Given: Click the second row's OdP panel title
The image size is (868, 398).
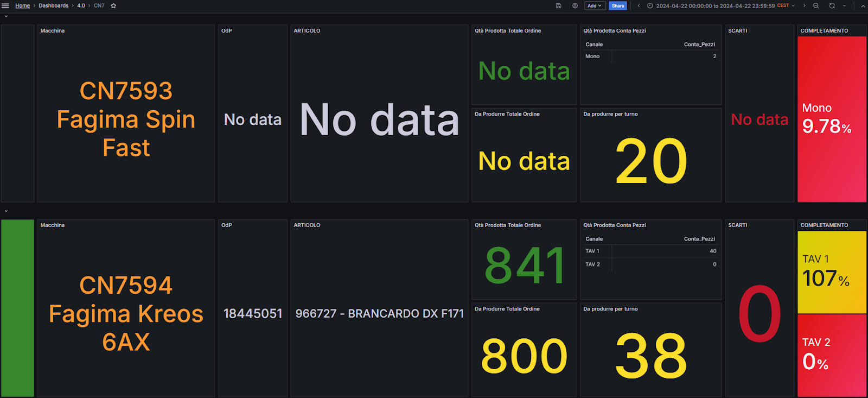Looking at the screenshot, I should [x=227, y=225].
